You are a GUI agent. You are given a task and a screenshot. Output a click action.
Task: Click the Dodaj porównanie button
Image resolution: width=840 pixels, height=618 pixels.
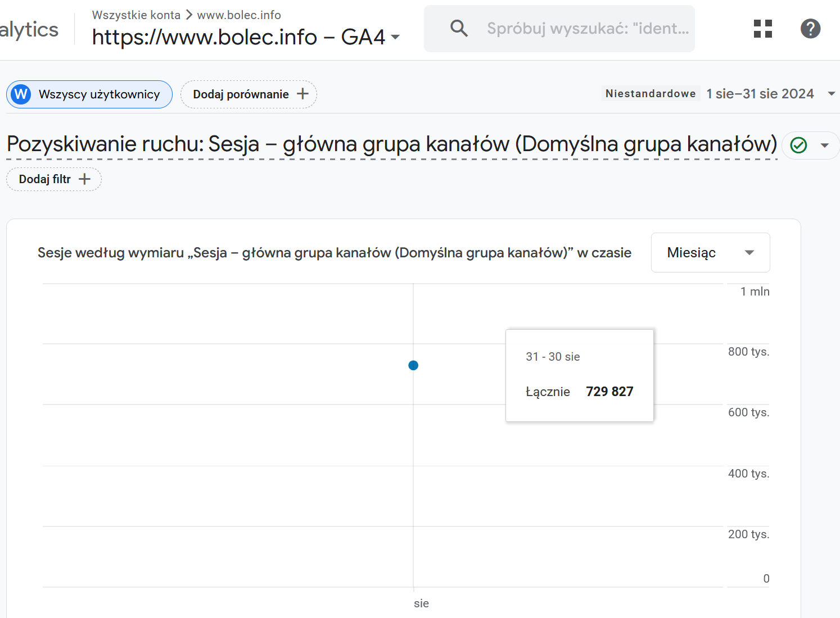[x=249, y=94]
